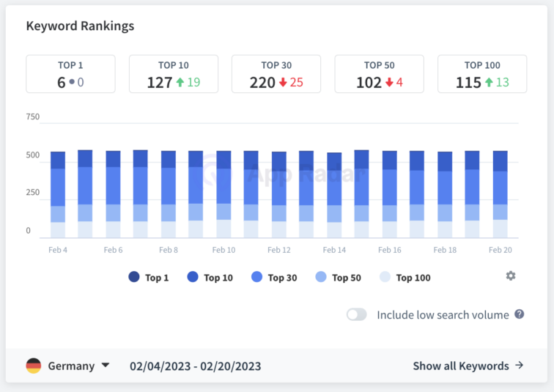The width and height of the screenshot is (554, 392).
Task: Enable Include low search volume toggle
Action: pyautogui.click(x=357, y=314)
